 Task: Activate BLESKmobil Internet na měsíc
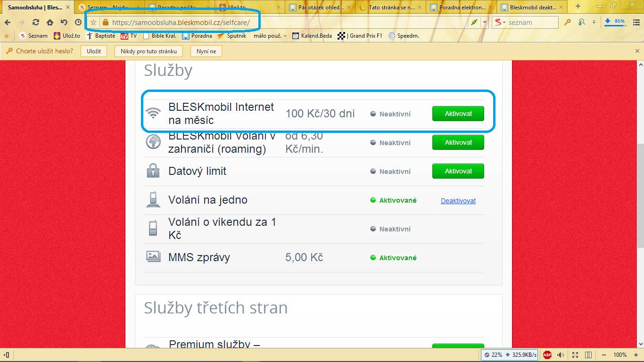458,114
